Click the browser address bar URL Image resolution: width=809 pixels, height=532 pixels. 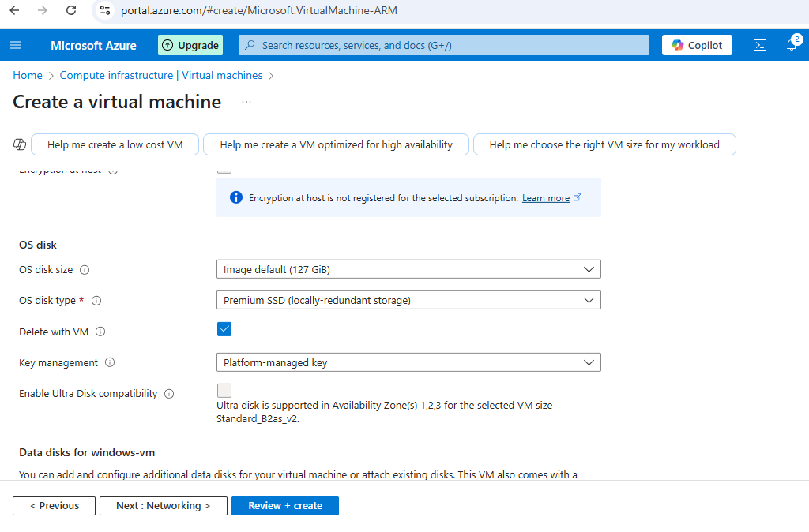[x=259, y=10]
